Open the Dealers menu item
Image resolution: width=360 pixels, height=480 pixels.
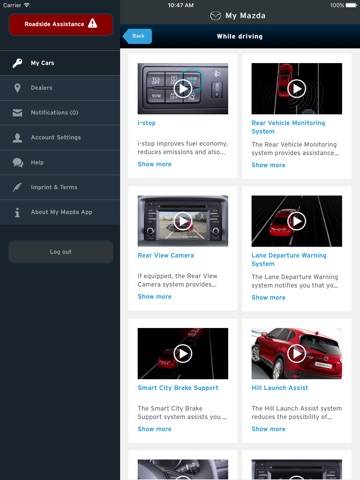60,88
